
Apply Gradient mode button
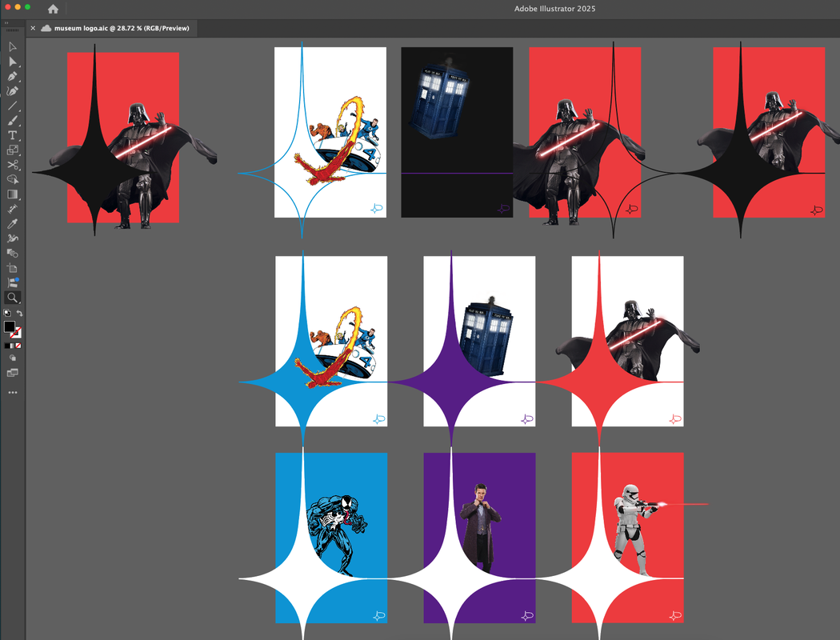[12, 346]
